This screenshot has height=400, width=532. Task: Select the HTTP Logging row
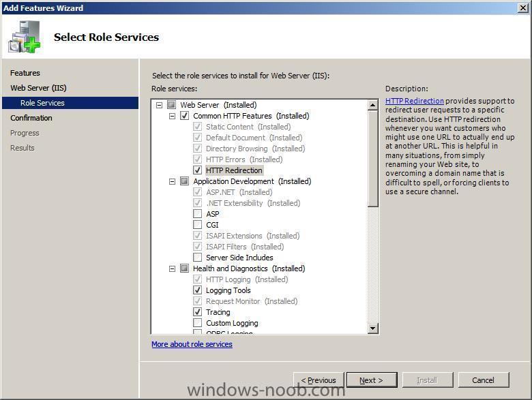247,279
